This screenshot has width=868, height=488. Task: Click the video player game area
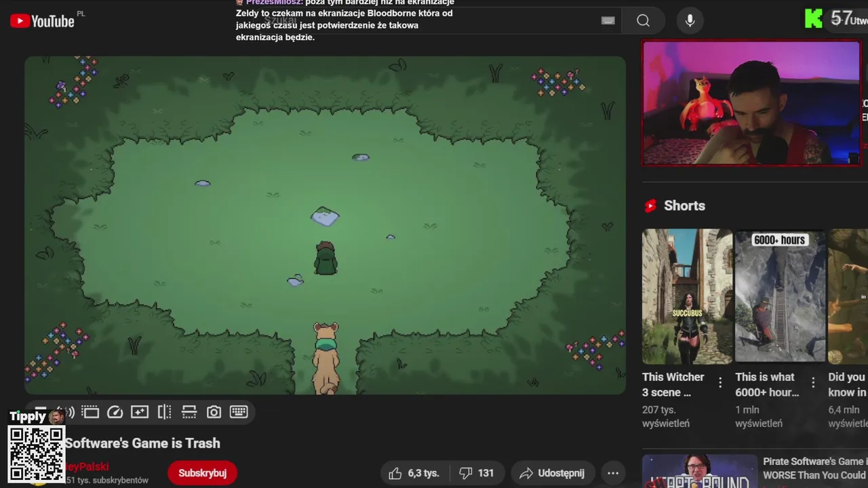pos(325,225)
